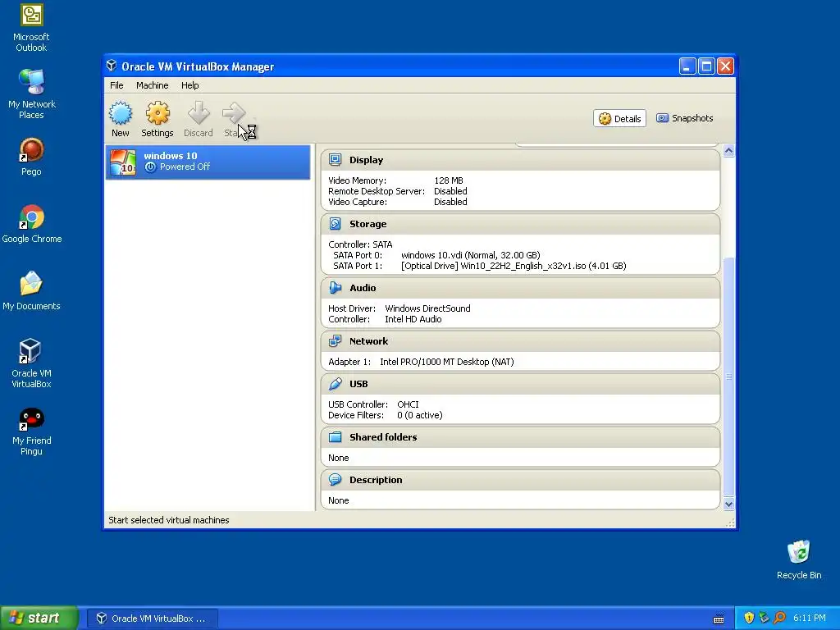The width and height of the screenshot is (840, 630).
Task: Click the 128 MB video memory value
Action: (449, 180)
